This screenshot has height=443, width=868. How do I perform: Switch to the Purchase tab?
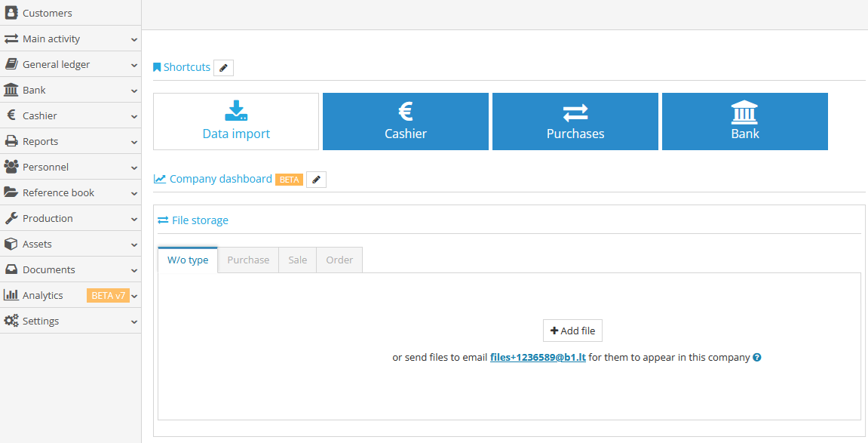point(247,259)
